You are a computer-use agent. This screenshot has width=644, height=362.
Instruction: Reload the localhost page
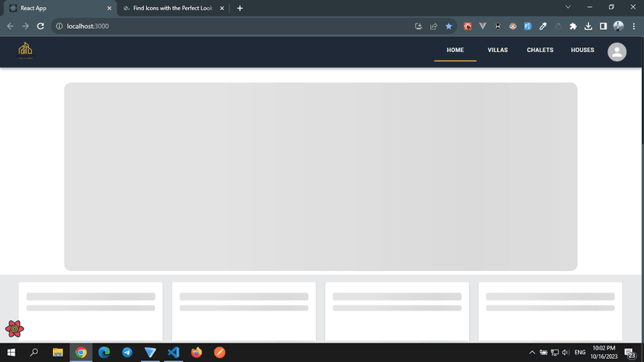pyautogui.click(x=40, y=26)
